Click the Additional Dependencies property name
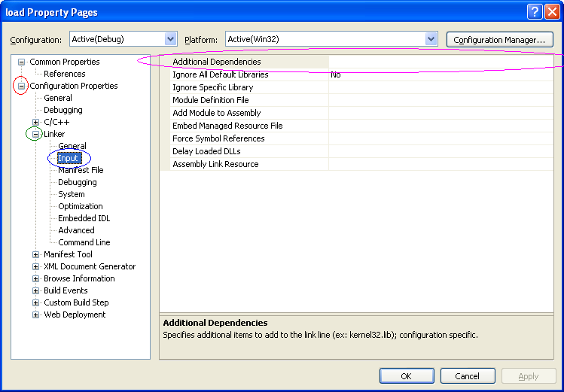This screenshot has height=392, width=564. click(217, 62)
